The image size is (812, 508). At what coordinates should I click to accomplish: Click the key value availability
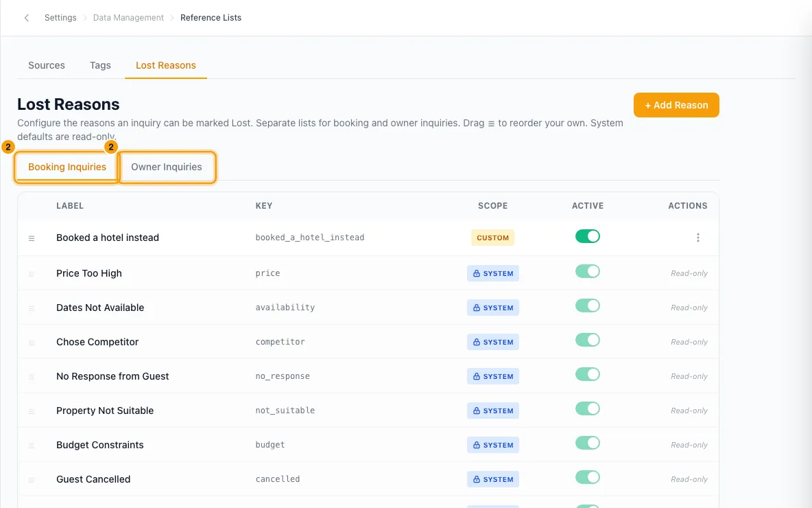[285, 308]
